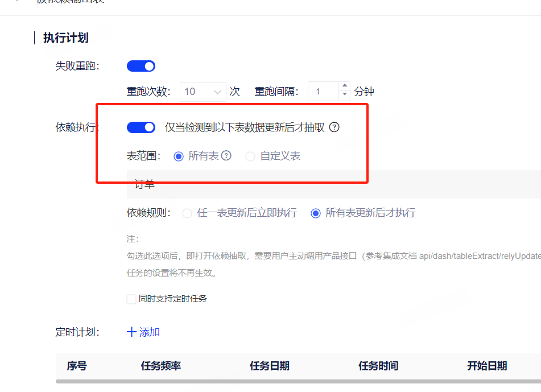
Task: Open the 重跑次数 dropdown showing 10
Action: point(203,92)
